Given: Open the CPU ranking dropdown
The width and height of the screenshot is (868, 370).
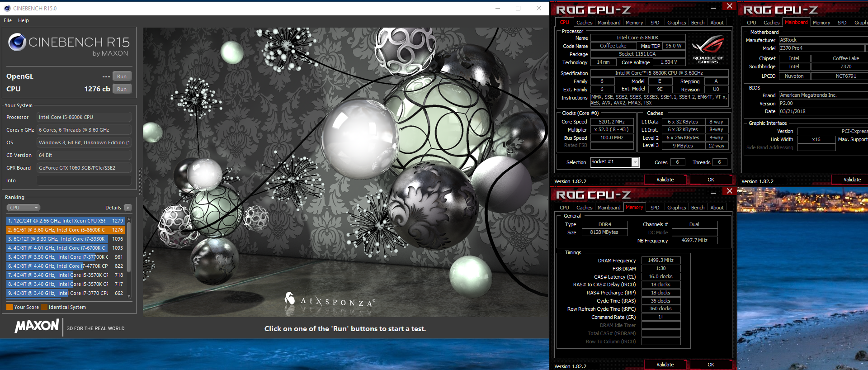Looking at the screenshot, I should point(24,208).
